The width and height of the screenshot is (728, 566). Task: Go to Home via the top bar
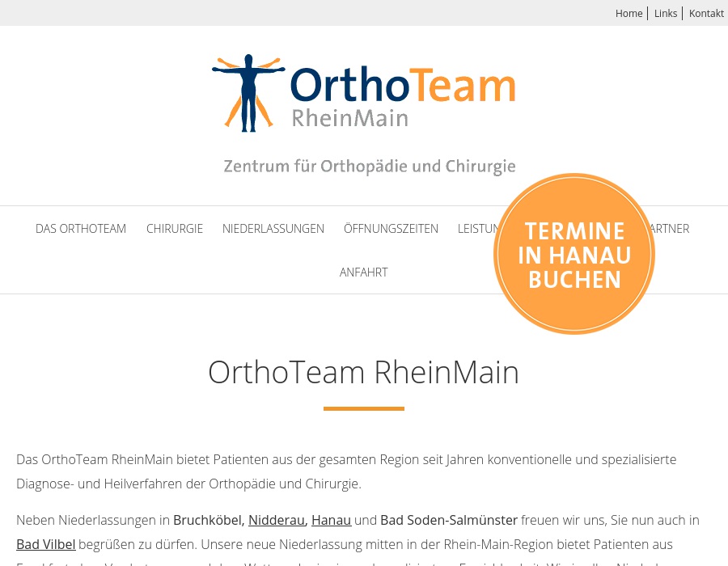[629, 13]
